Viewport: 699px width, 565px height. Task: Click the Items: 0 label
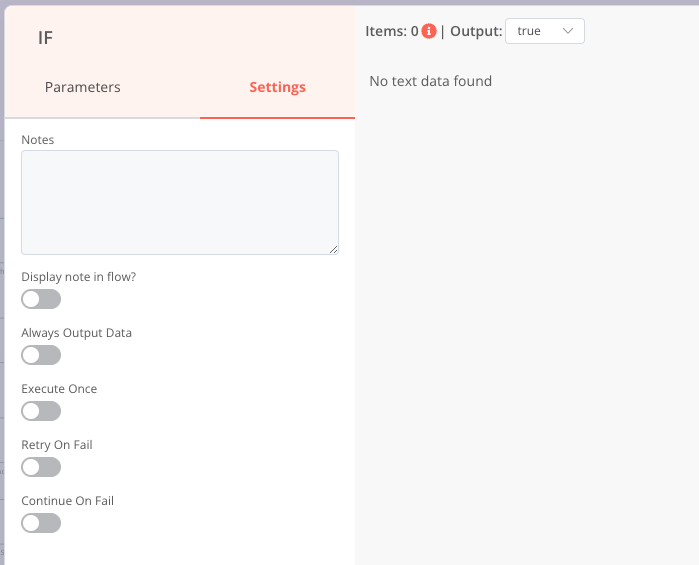(392, 31)
